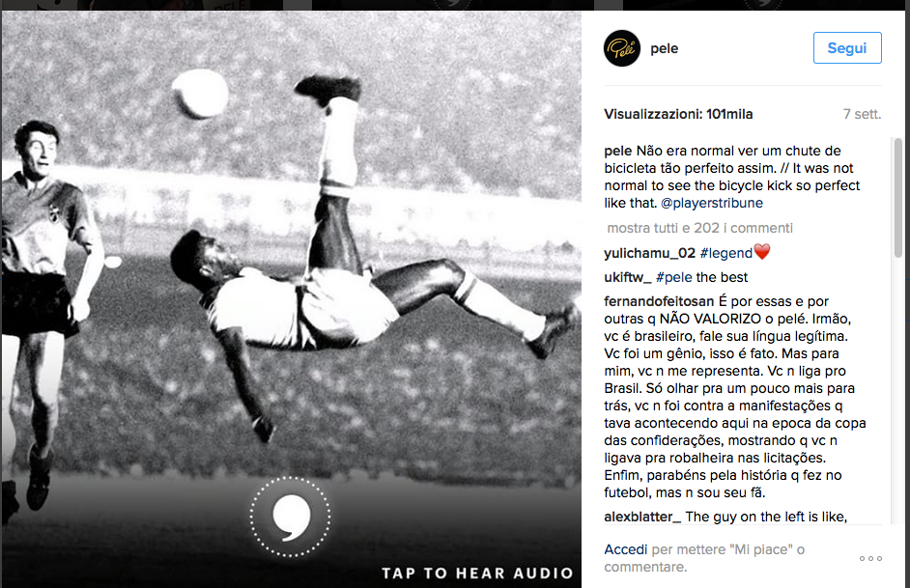Click the bicycle kick video image

tap(292, 299)
